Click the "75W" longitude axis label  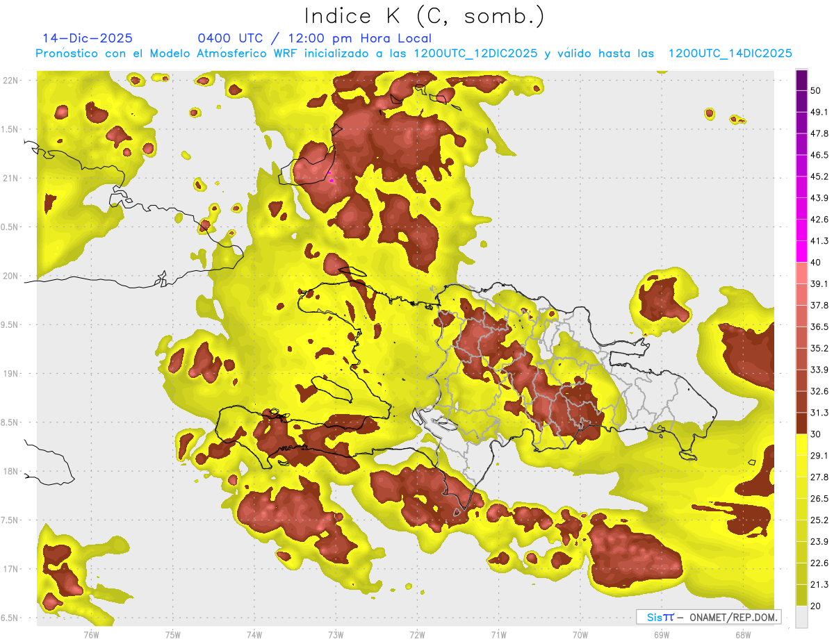pyautogui.click(x=172, y=634)
